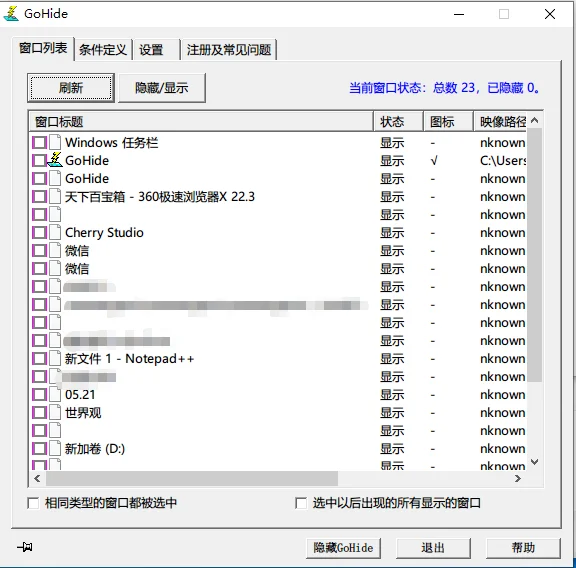Click the 帮助 button
Screen dimensions: 576x568
(523, 548)
